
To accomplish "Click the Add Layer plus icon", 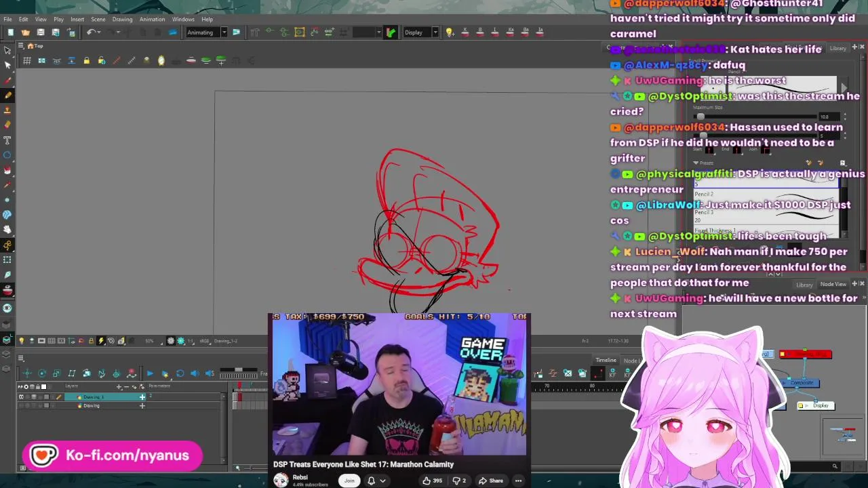I will pos(119,387).
